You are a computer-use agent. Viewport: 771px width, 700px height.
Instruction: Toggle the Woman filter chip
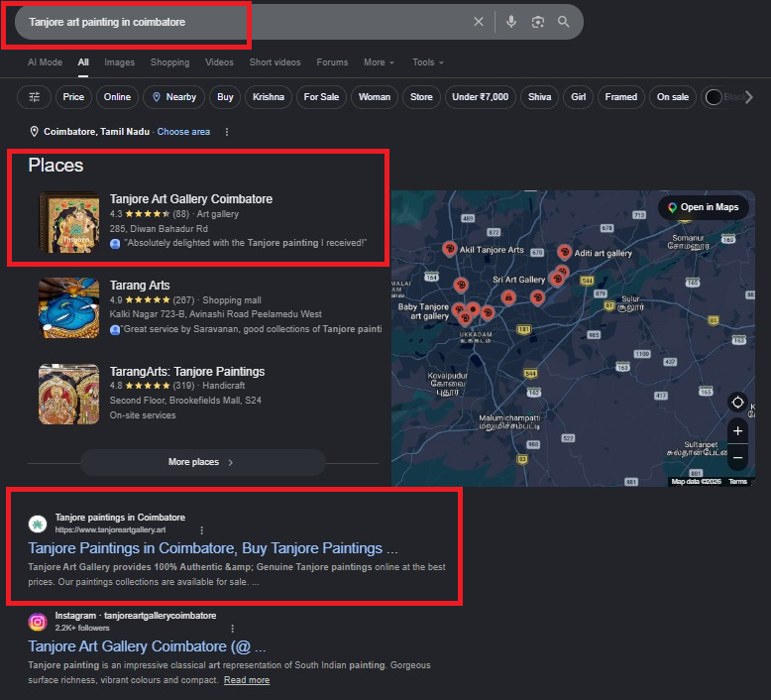tap(375, 97)
